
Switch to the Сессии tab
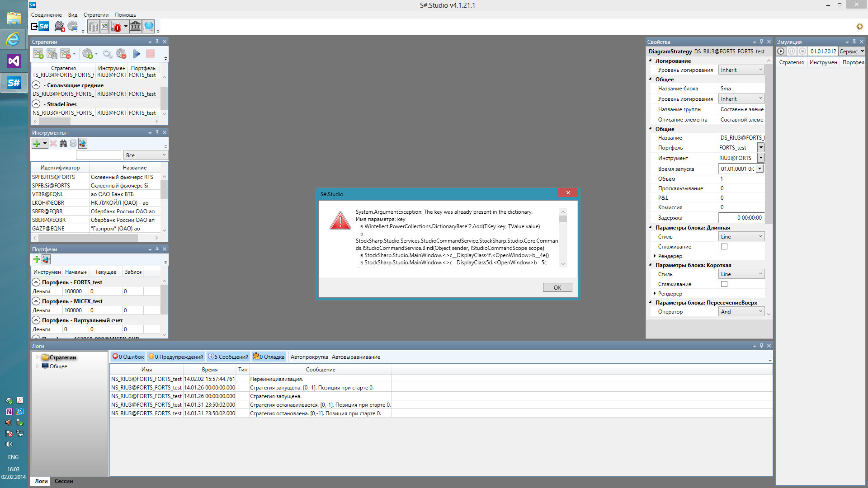[64, 481]
